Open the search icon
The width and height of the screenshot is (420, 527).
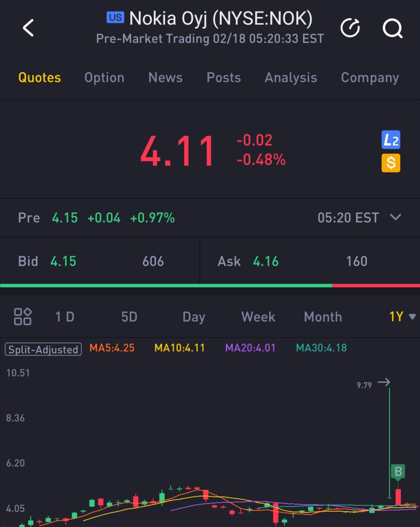(x=393, y=28)
